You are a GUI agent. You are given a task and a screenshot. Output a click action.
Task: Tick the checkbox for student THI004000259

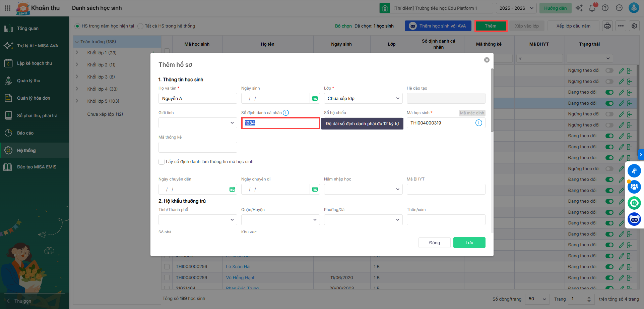(x=167, y=277)
